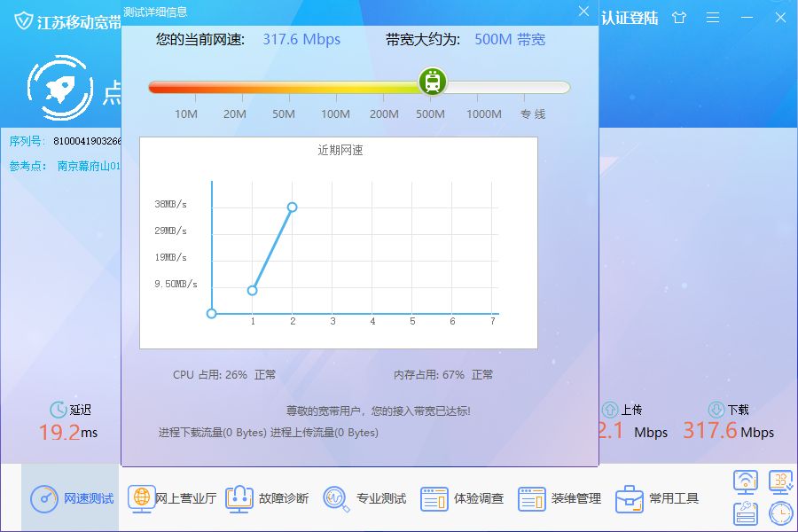Close the main 江苏移动宽带 window

click(x=780, y=18)
